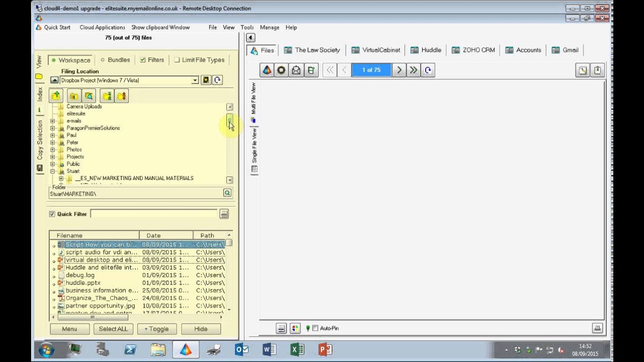Open the Cloud Applications menu

(102, 27)
